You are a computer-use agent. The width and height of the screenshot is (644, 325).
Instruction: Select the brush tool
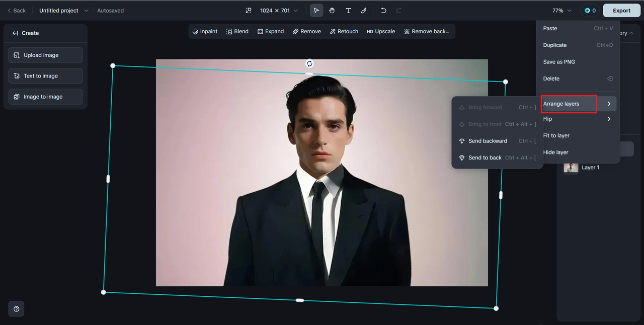coord(364,11)
